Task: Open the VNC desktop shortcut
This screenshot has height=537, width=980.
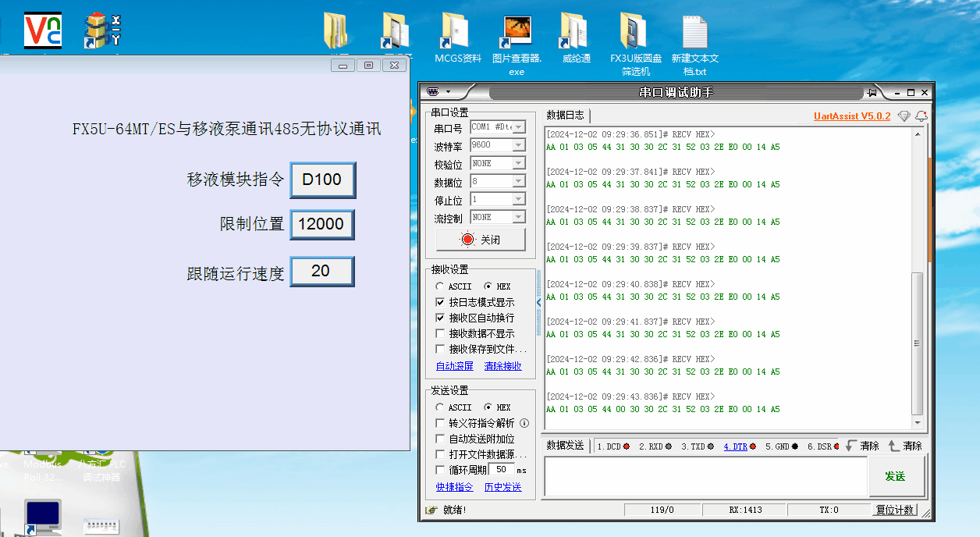Action: tap(42, 30)
